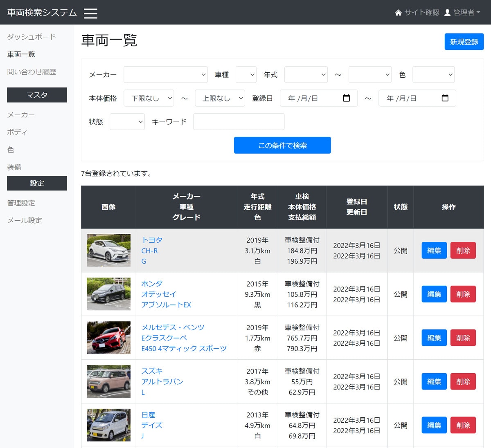This screenshot has height=448, width=491.
Task: Click the black Honda Odyssey thumbnail
Action: 108,294
